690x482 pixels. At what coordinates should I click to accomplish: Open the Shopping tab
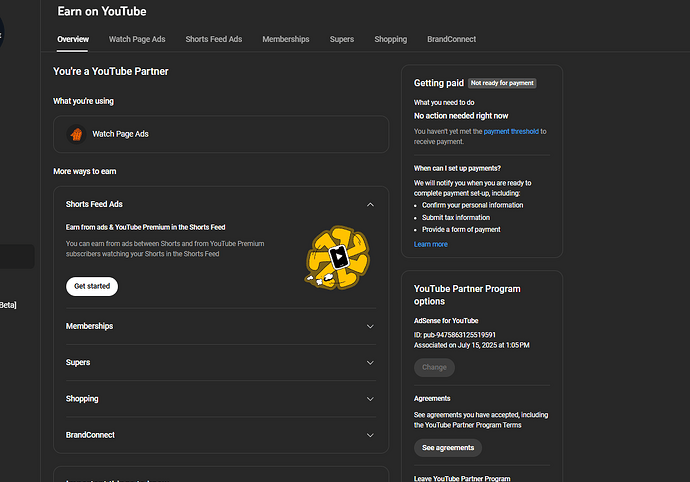pos(390,39)
